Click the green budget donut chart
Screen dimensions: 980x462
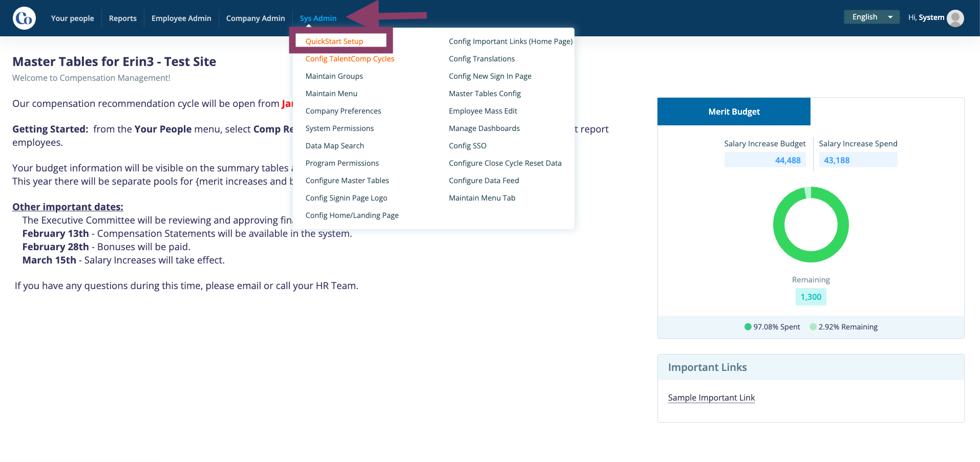[x=811, y=225]
